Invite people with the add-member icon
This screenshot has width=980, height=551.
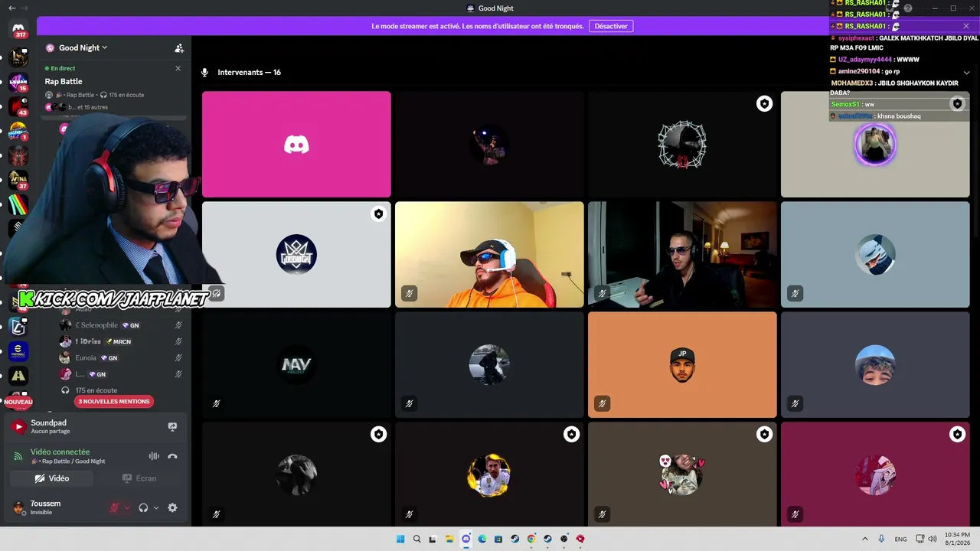179,48
